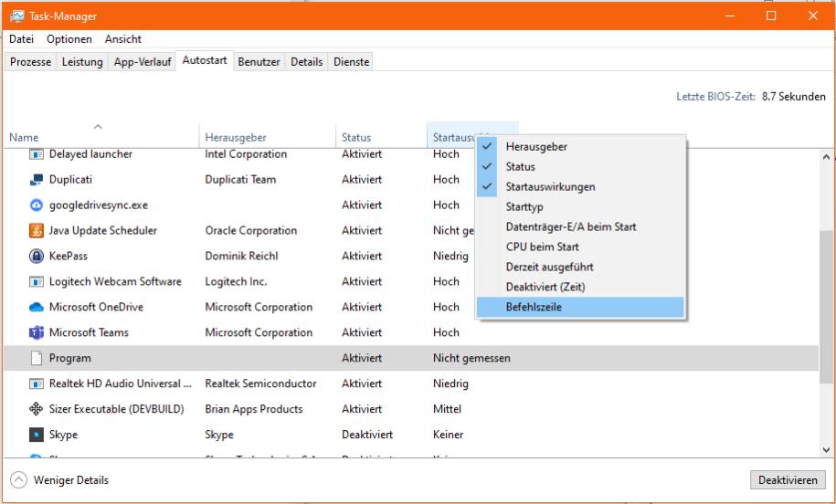Uncheck the Herausgeber column option

click(580, 146)
